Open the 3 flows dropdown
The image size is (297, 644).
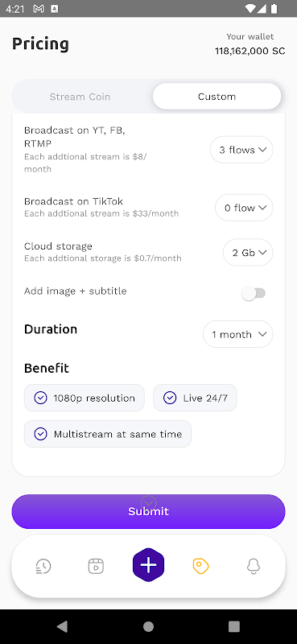click(x=241, y=150)
